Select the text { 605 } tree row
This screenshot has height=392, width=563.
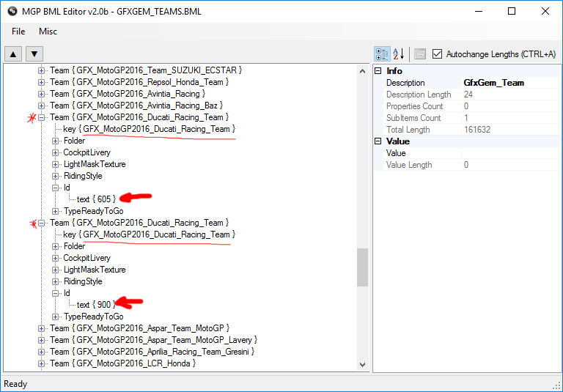tap(97, 199)
